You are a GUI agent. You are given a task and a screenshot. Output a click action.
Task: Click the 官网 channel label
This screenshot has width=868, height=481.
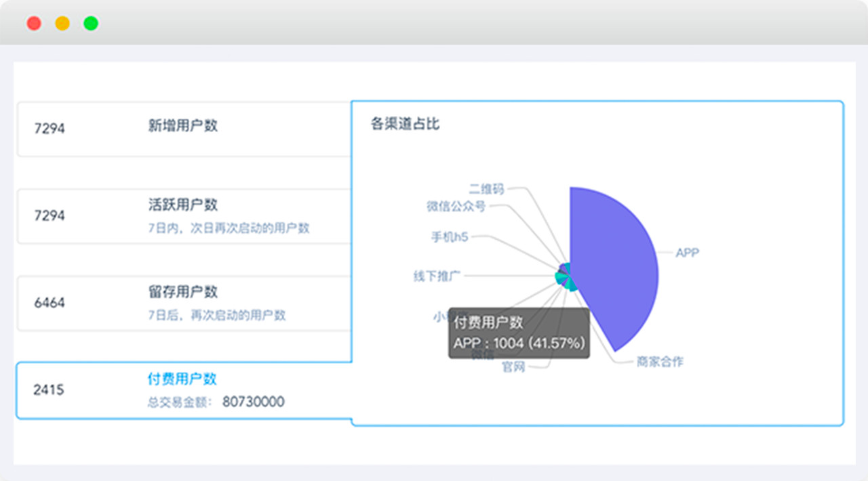click(x=513, y=367)
